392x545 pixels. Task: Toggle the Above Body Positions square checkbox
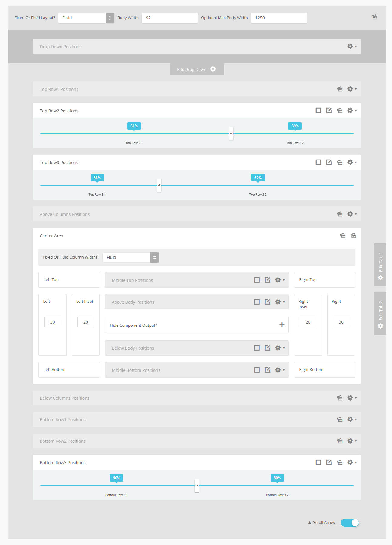(x=257, y=302)
